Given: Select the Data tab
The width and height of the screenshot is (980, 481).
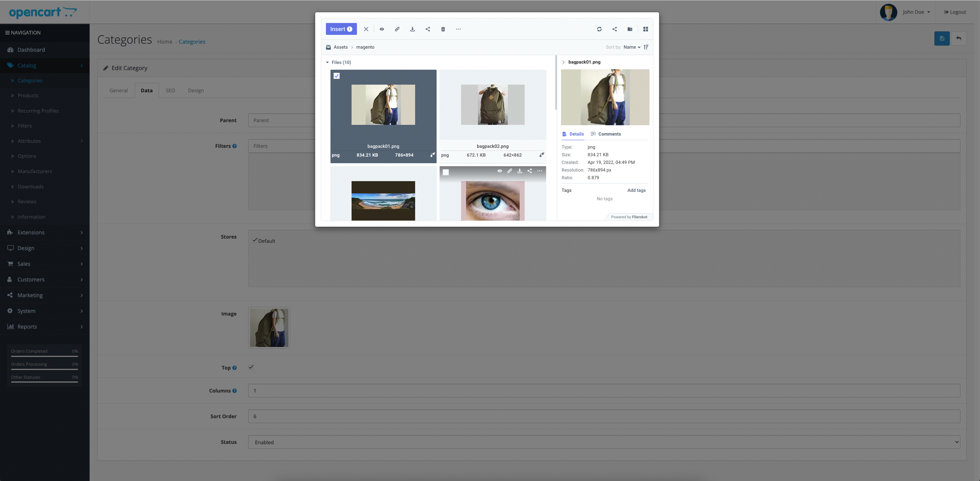Looking at the screenshot, I should (x=147, y=90).
